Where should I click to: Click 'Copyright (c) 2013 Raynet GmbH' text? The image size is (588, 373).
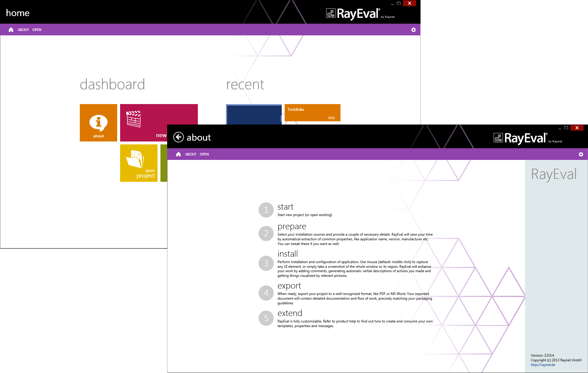pos(556,360)
